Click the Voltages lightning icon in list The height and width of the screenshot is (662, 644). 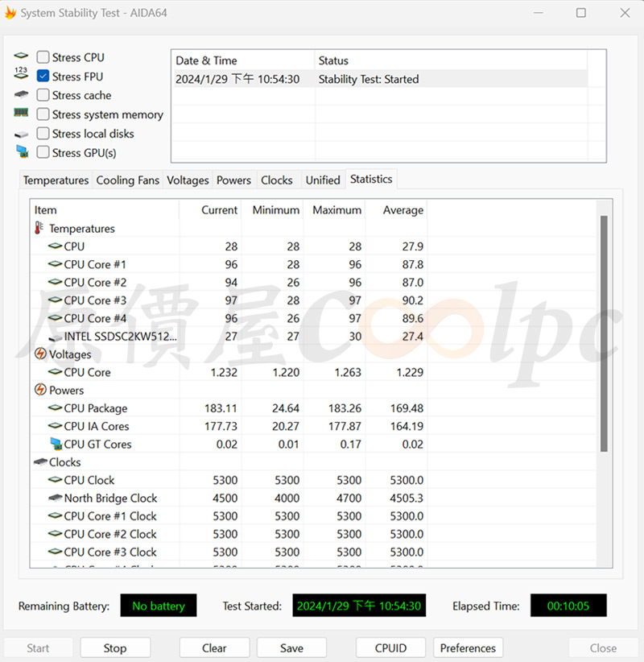pos(40,354)
